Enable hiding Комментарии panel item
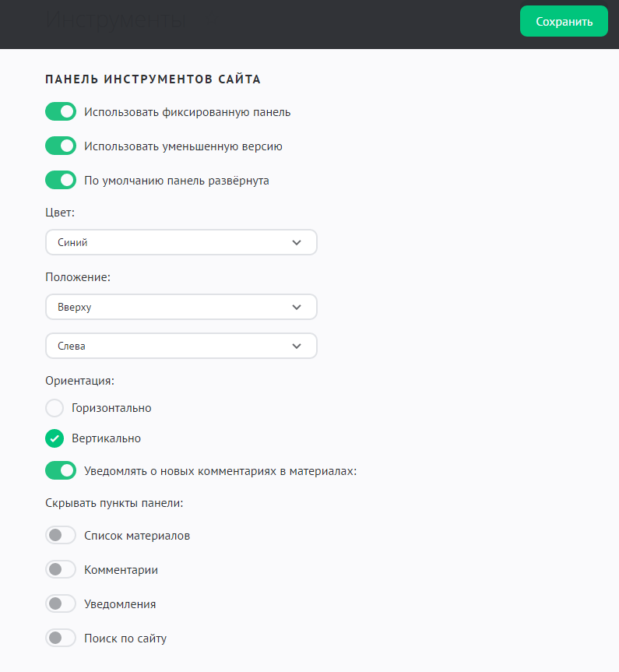Viewport: 619px width, 672px height. click(61, 570)
